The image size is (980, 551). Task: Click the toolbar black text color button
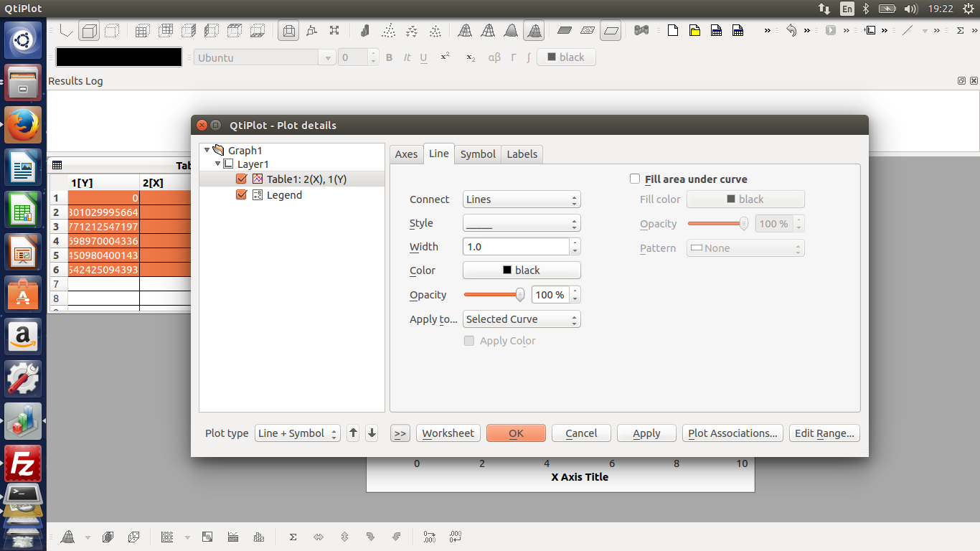click(x=566, y=57)
